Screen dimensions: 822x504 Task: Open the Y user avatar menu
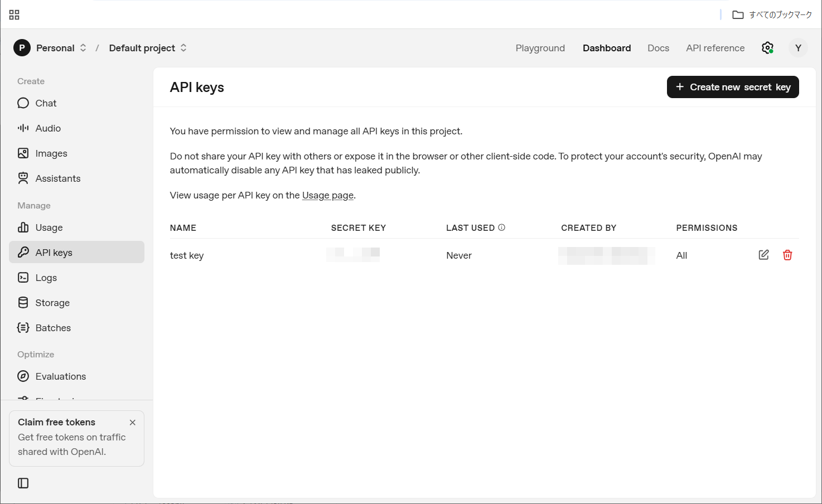pos(798,48)
